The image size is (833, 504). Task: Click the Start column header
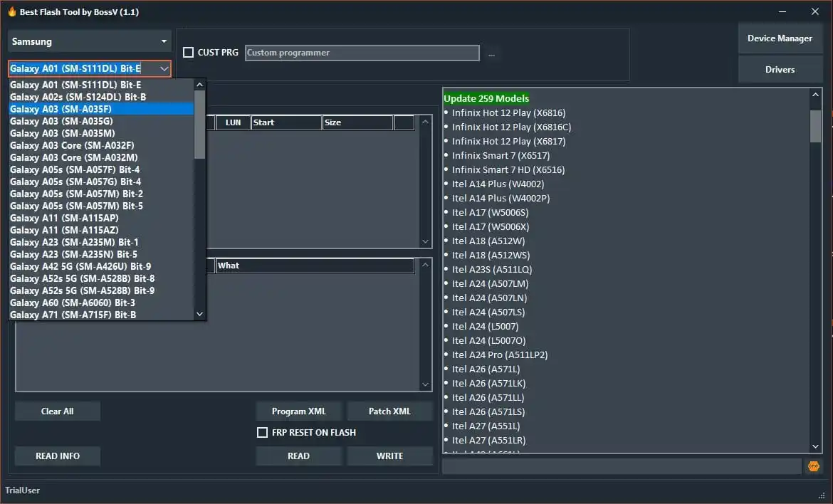tap(286, 122)
